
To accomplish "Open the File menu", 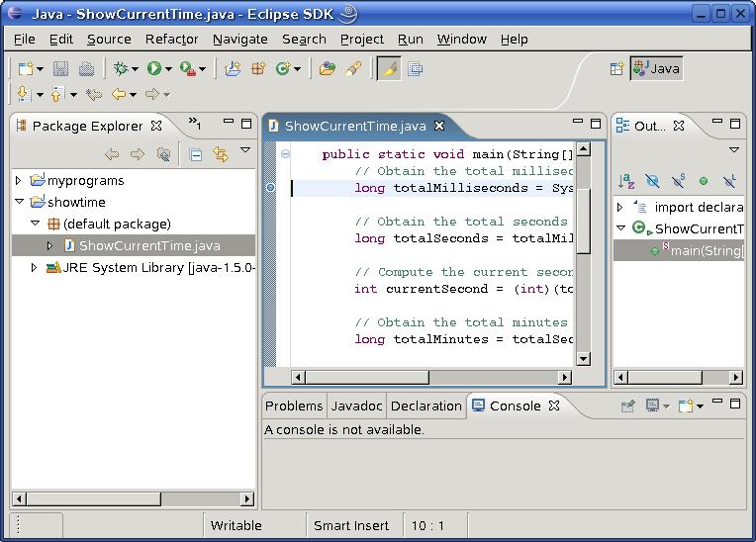I will [x=24, y=39].
